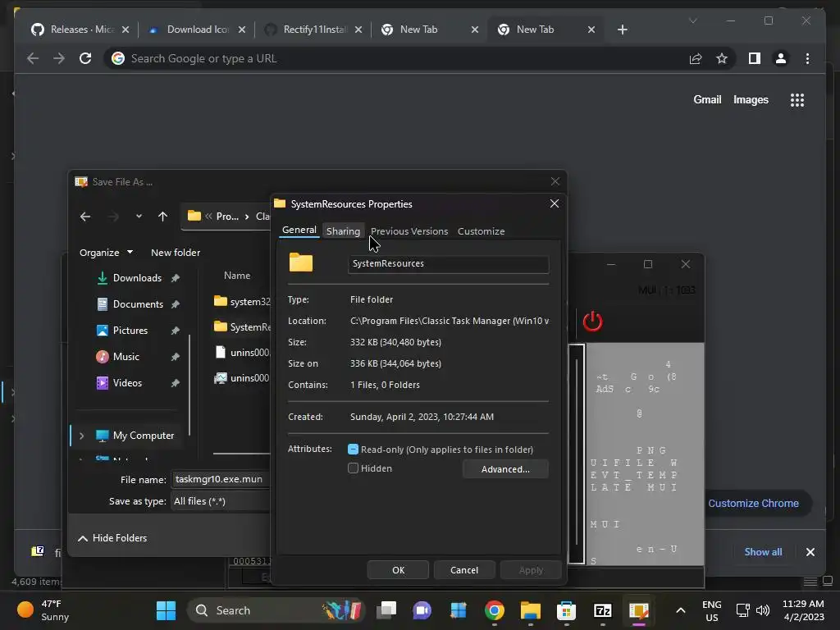The width and height of the screenshot is (840, 630).
Task: Show hidden system tray icons
Action: (x=680, y=610)
